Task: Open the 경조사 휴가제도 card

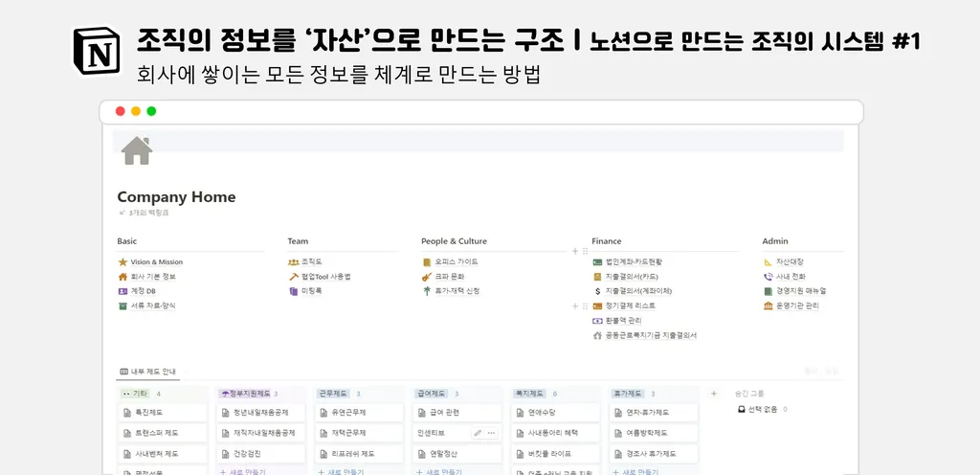Action: point(654,454)
